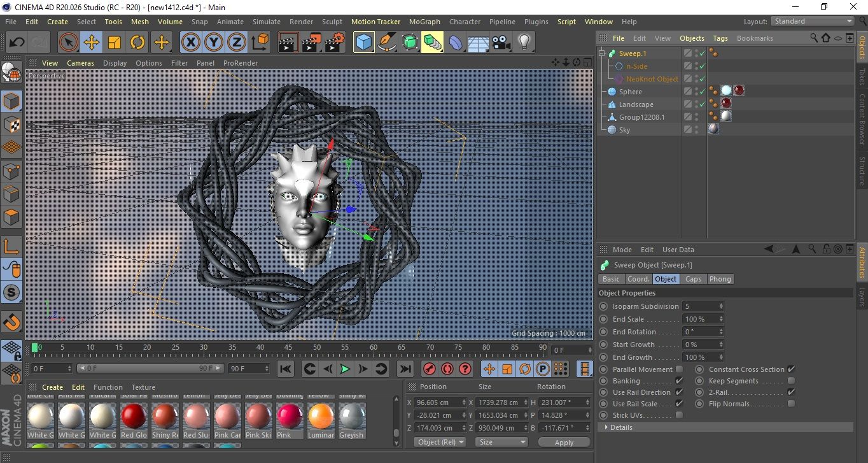The image size is (868, 463).
Task: Select the Pink material swatch
Action: tap(290, 417)
